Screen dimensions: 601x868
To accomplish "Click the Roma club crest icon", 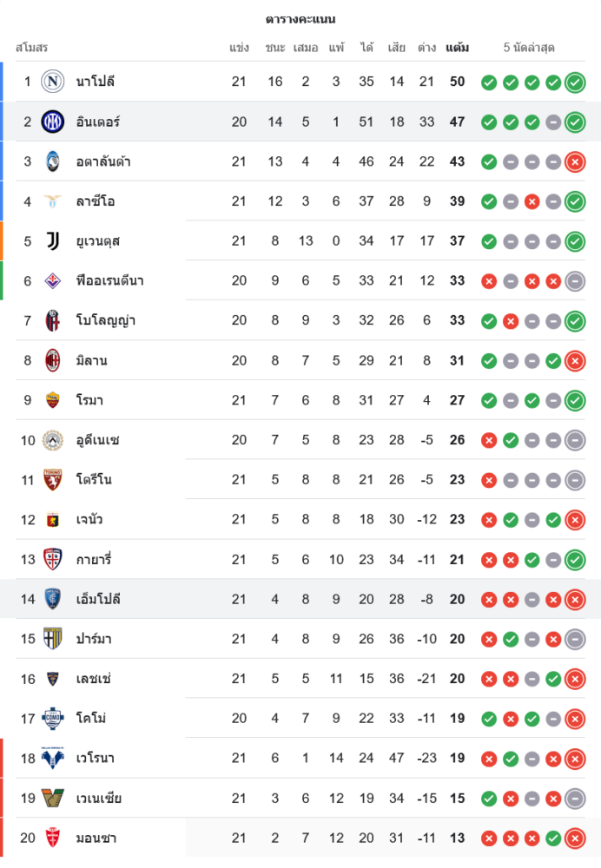I will (53, 400).
